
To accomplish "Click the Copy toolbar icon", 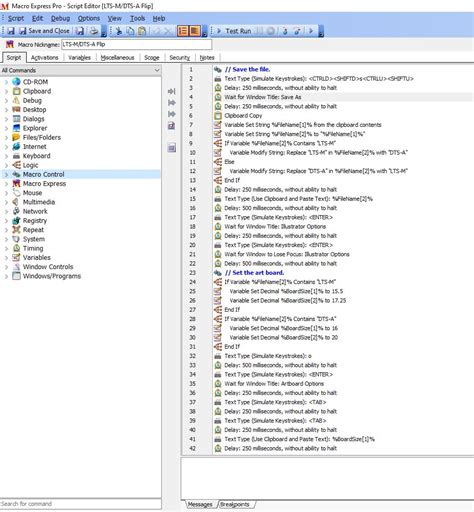I will click(x=130, y=31).
